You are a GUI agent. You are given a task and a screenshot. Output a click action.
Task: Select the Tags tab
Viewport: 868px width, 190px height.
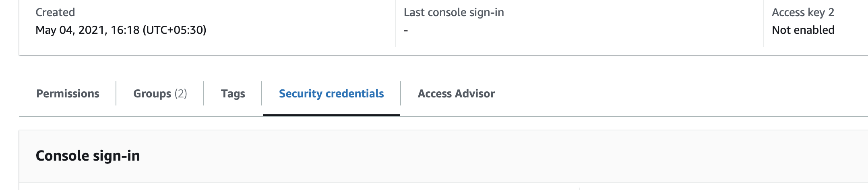point(233,93)
